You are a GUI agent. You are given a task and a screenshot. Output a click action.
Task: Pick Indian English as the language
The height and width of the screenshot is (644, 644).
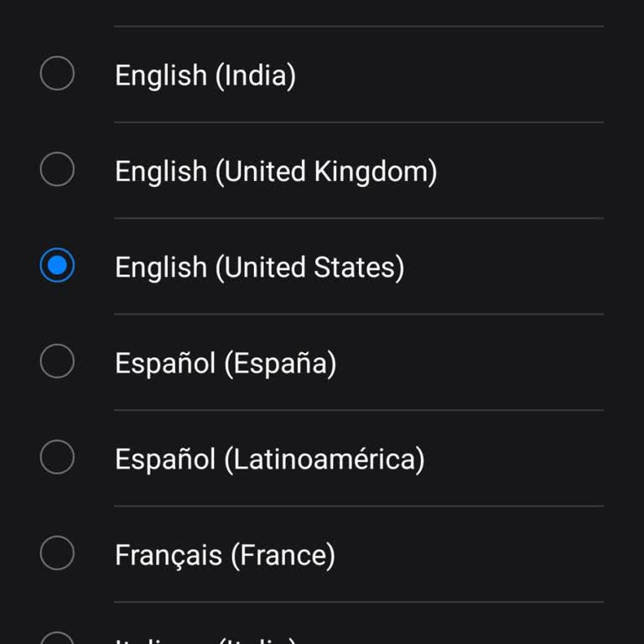[205, 75]
